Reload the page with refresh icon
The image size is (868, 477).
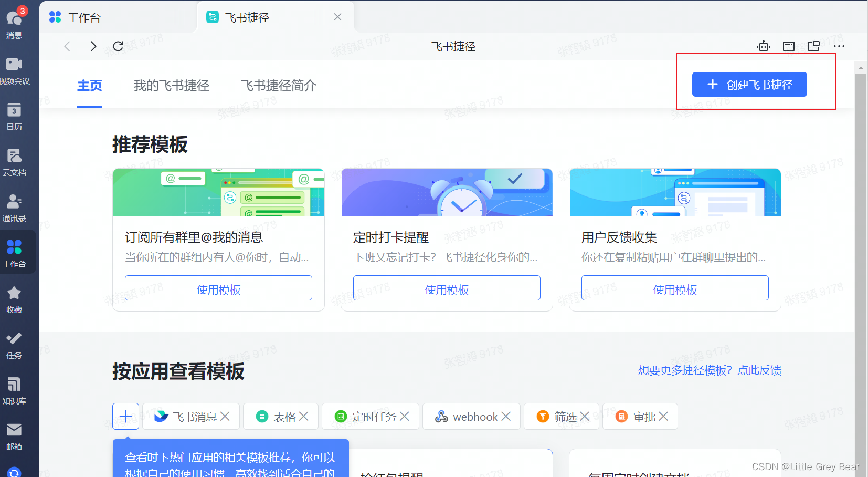tap(118, 46)
